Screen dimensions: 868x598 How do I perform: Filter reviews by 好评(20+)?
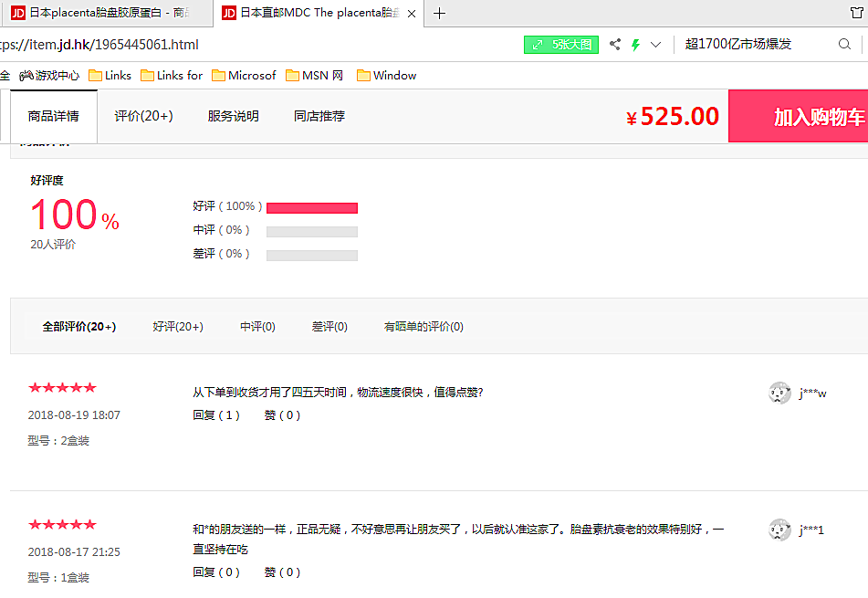[178, 327]
